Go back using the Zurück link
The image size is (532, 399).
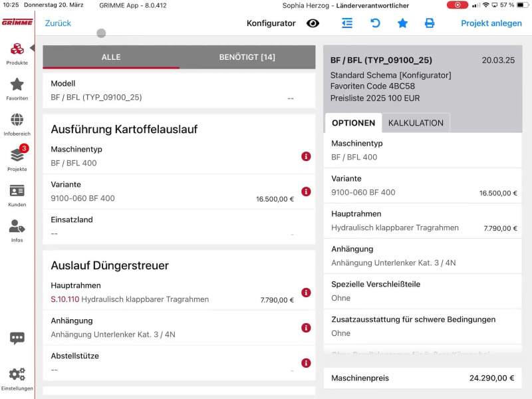[58, 23]
